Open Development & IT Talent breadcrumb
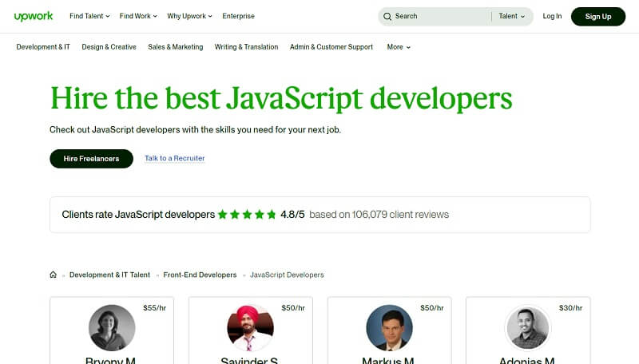Screen dimensions: 639x364 pyautogui.click(x=109, y=275)
